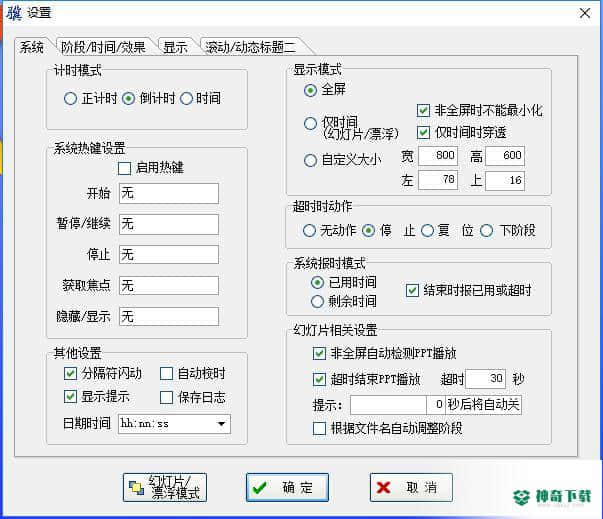Close the 设置 dialog window

point(585,13)
